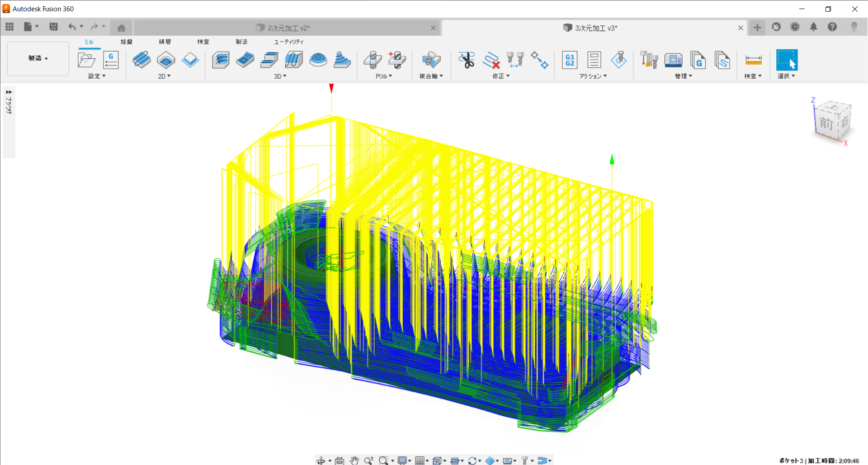Open the tool library icon

tap(649, 60)
